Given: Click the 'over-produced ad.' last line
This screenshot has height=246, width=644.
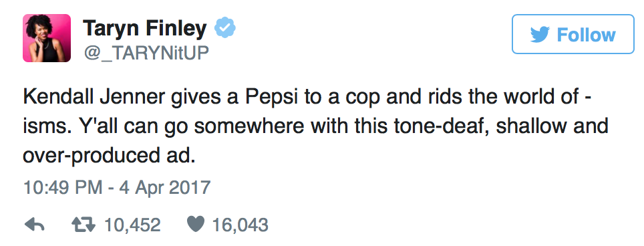Looking at the screenshot, I should click(109, 155).
